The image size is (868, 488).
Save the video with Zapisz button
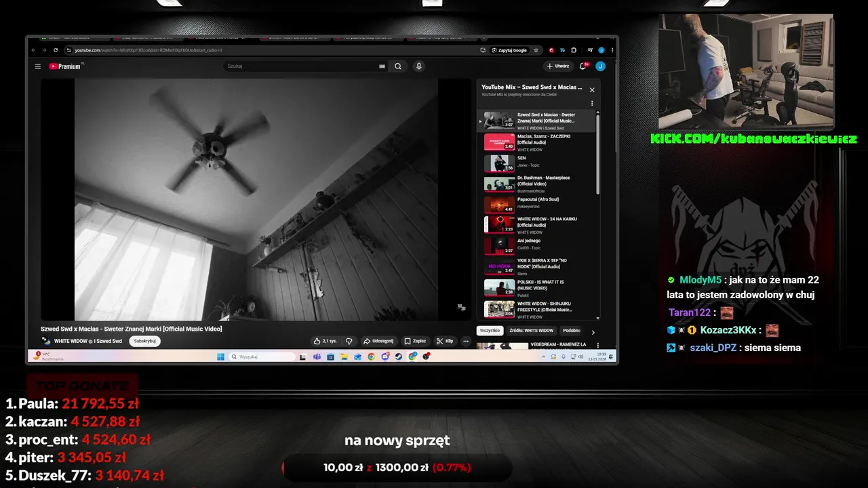415,341
